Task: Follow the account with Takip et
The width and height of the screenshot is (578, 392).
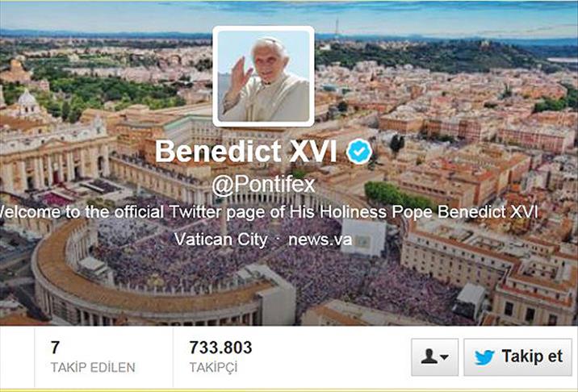Action: (x=517, y=357)
